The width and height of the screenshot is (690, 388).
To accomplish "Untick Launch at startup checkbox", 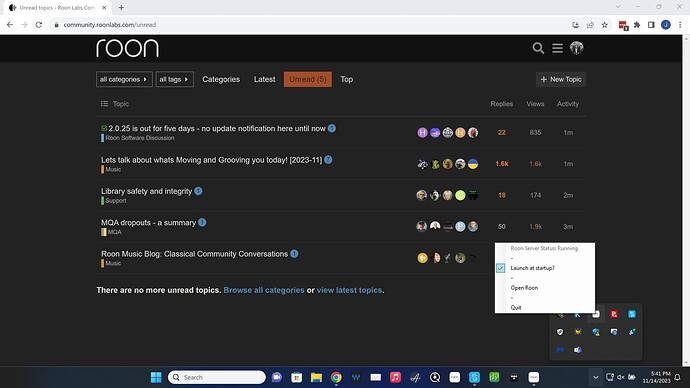I will click(x=500, y=268).
